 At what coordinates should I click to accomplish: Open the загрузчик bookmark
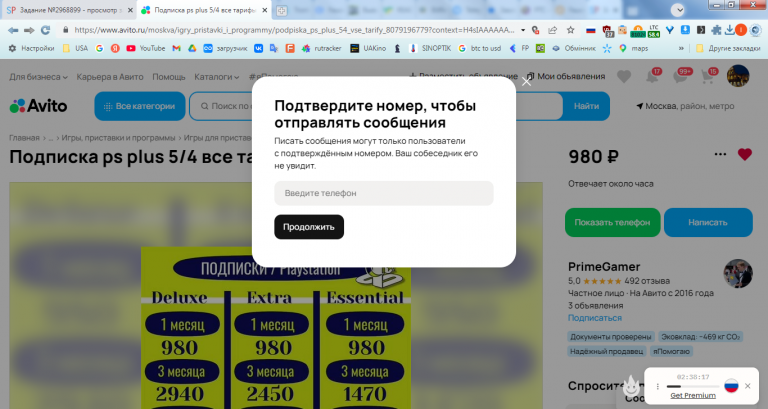point(225,48)
